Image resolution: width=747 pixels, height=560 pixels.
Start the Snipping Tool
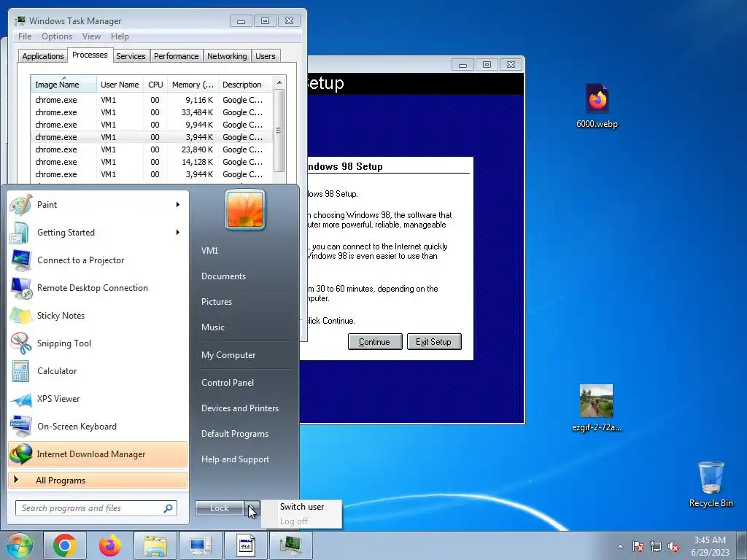click(x=98, y=343)
